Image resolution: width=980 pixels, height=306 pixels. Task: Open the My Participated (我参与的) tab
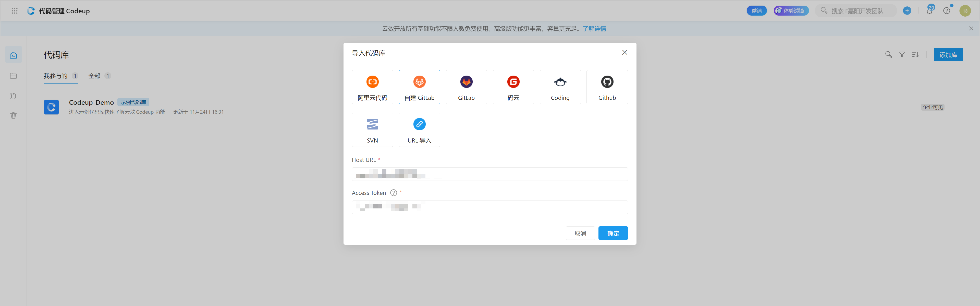56,76
